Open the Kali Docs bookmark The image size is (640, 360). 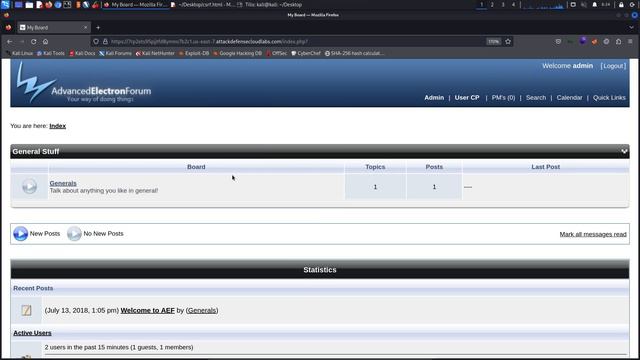click(82, 53)
